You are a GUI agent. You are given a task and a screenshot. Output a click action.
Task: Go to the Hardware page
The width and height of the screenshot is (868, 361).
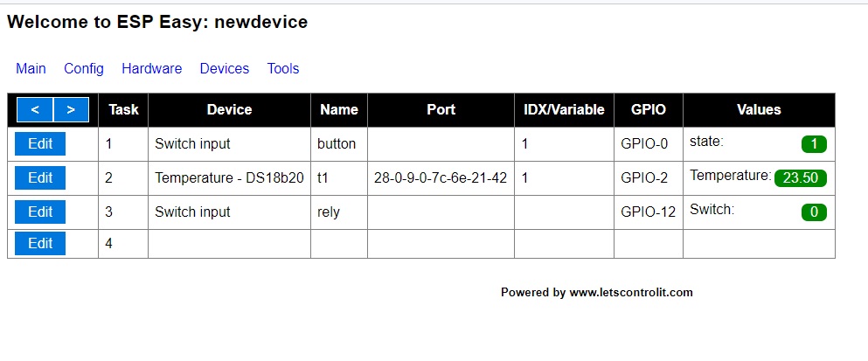coord(152,68)
